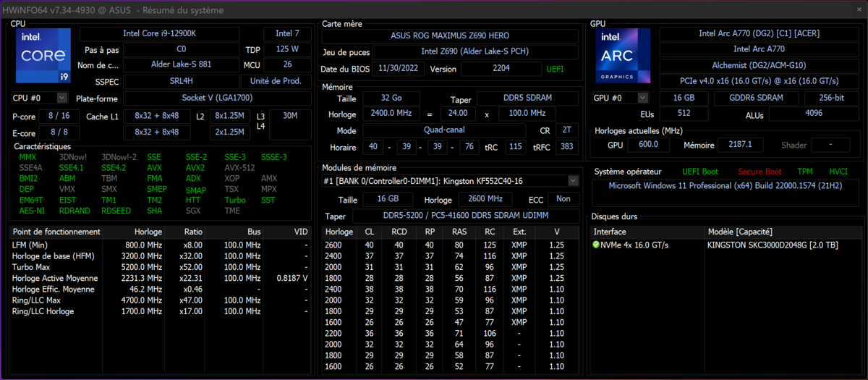Click the Quad-canal mode field
This screenshot has width=868, height=380.
pyautogui.click(x=444, y=130)
